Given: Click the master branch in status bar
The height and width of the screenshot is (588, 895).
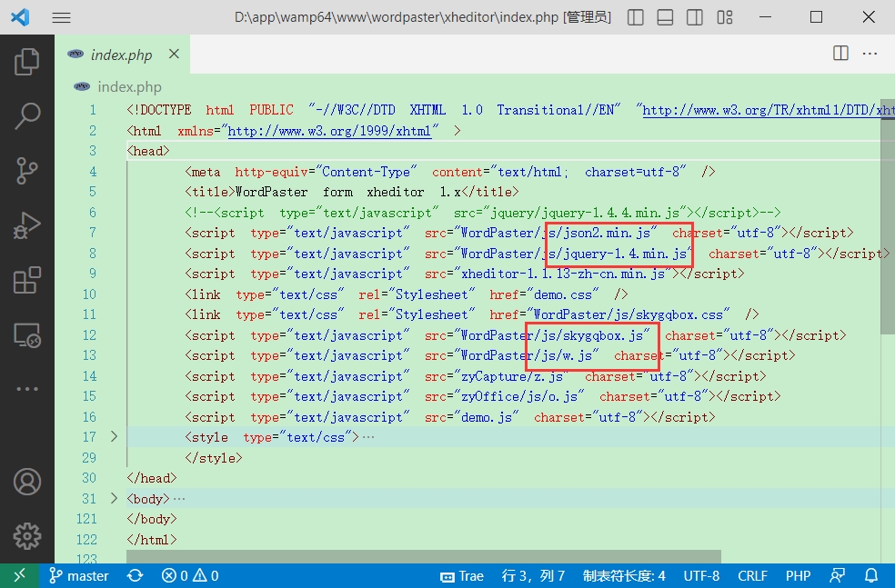Looking at the screenshot, I should tap(79, 575).
